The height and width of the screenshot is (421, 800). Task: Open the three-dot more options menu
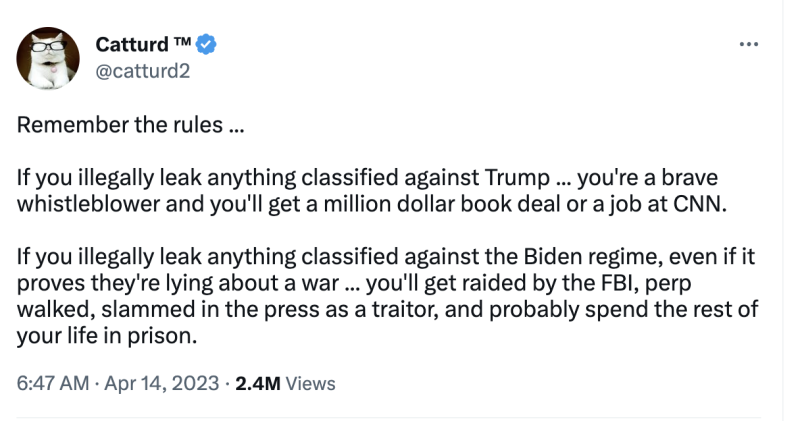coord(748,46)
